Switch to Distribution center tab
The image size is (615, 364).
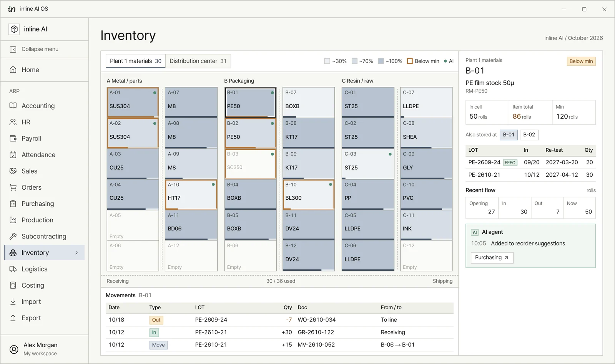[x=198, y=61]
